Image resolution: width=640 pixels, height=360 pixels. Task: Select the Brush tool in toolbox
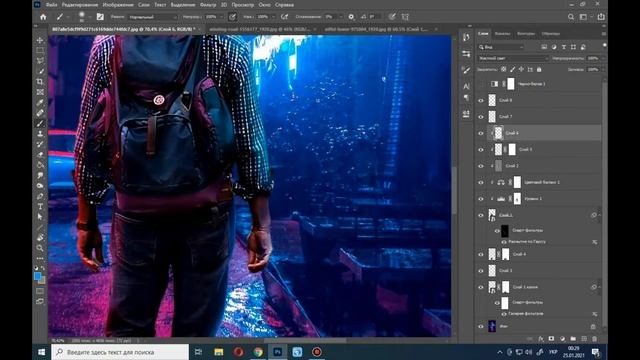pyautogui.click(x=40, y=123)
